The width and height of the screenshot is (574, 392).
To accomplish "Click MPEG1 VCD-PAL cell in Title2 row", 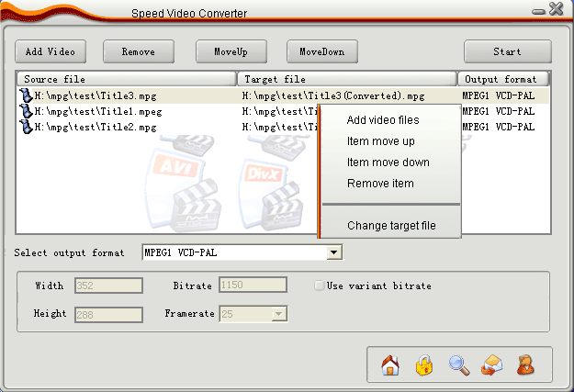I will coord(498,127).
